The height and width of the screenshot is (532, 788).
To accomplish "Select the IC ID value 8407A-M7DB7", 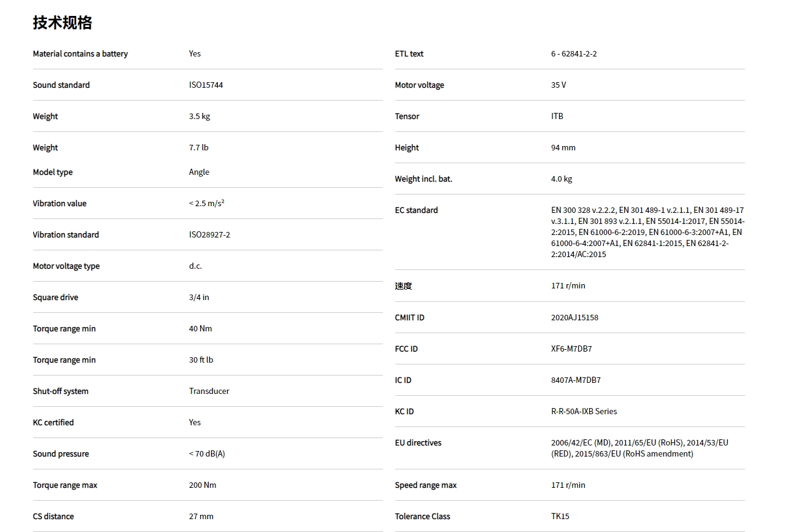I will click(x=576, y=380).
